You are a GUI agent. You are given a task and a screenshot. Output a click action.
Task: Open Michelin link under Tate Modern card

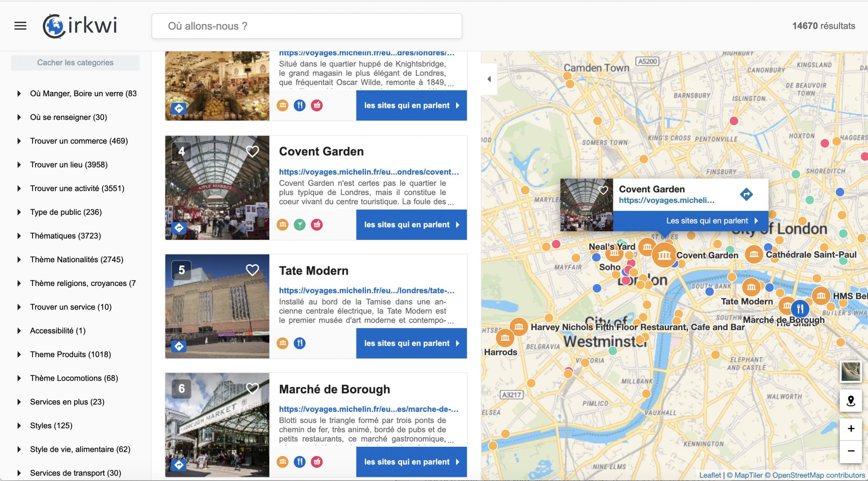tap(367, 291)
